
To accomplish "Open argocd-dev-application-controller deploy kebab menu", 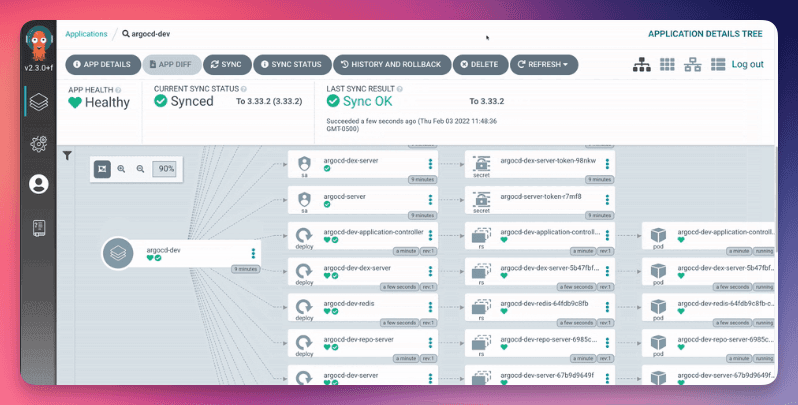I will 430,236.
